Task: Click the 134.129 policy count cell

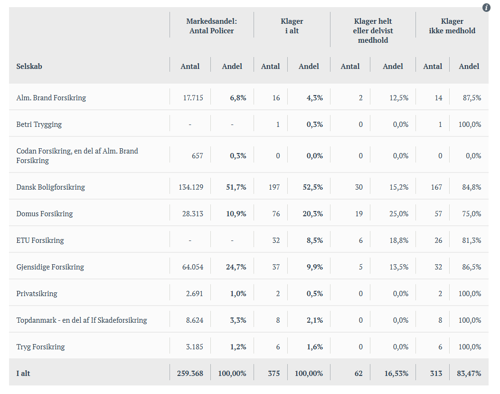Action: click(191, 187)
